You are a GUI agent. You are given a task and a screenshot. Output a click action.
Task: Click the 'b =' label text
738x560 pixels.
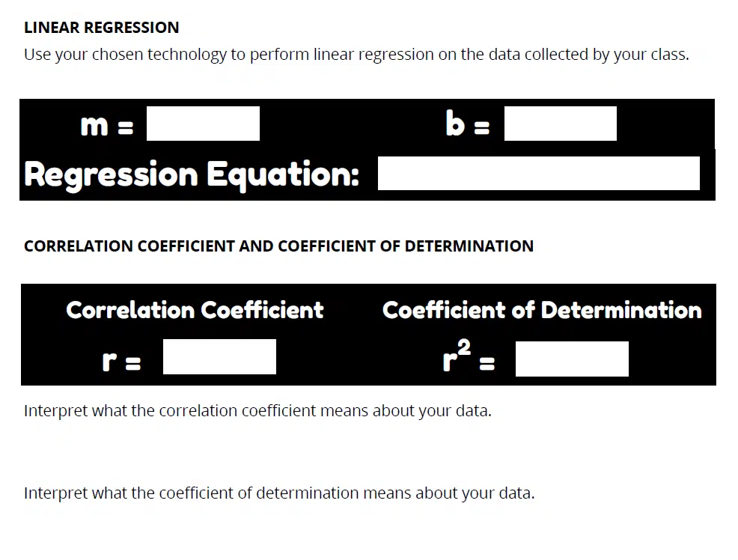tap(467, 124)
